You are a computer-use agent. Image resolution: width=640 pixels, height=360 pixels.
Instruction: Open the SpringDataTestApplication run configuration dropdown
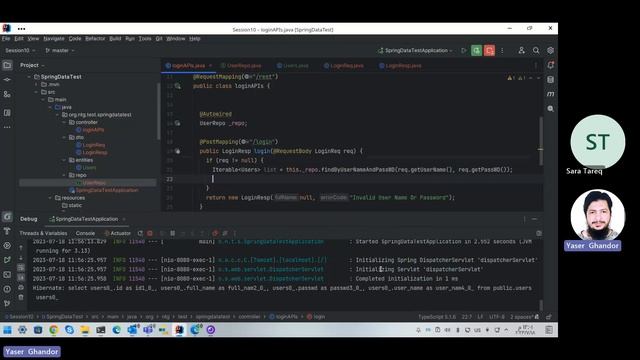pyautogui.click(x=416, y=50)
